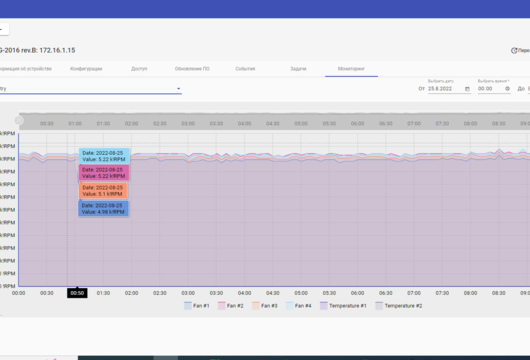The image size is (530, 360).
Task: Toggle the Temperature #1 legend series
Action: click(x=343, y=306)
